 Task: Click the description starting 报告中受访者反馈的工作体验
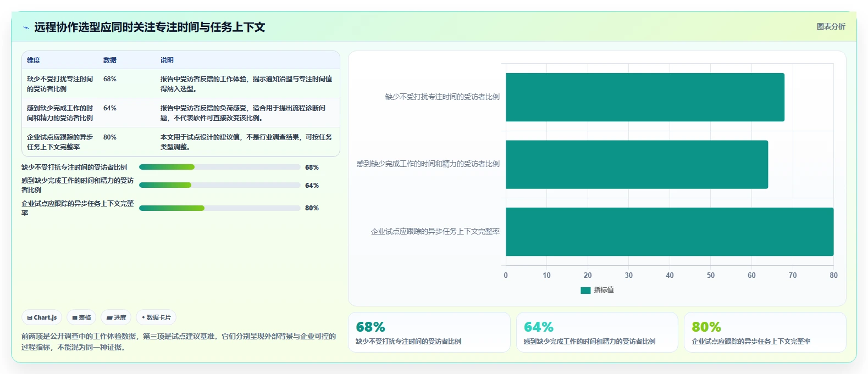[x=246, y=83]
